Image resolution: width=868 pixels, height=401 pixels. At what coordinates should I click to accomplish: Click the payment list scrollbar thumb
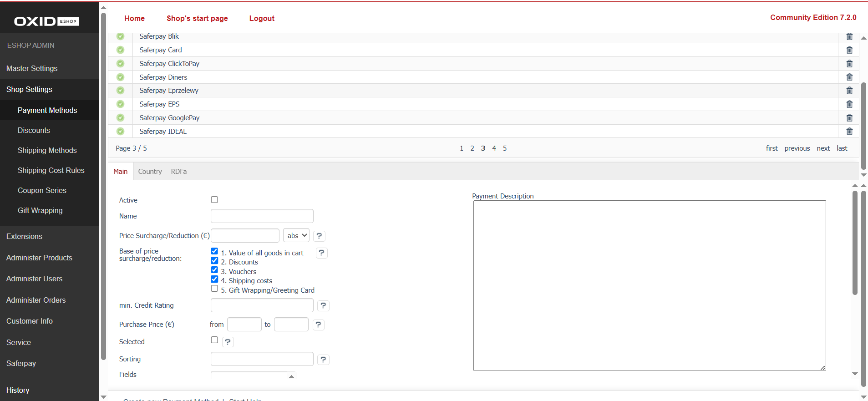[863, 126]
